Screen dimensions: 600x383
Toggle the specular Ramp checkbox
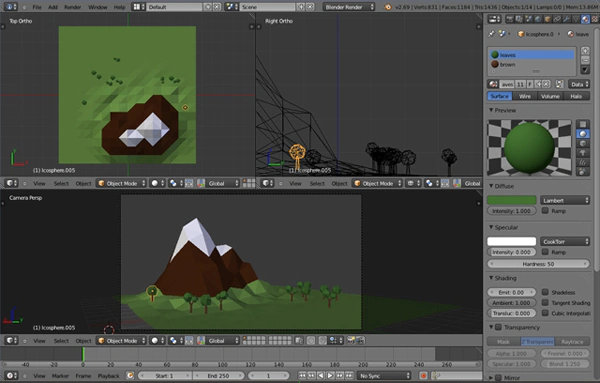(545, 252)
